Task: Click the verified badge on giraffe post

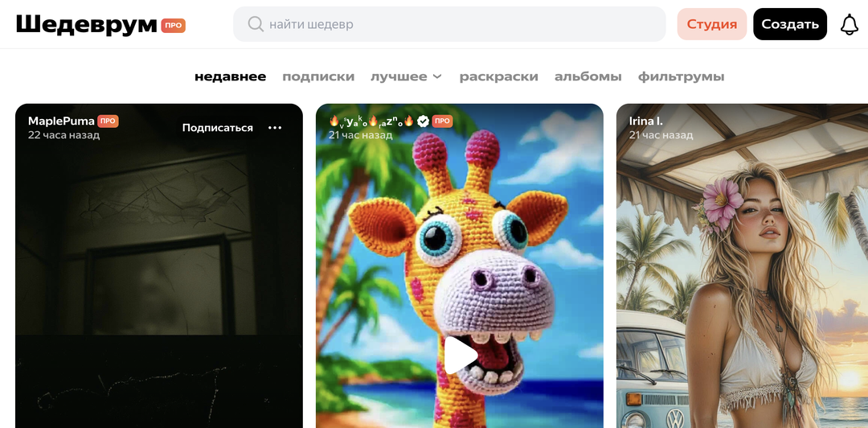Action: [423, 121]
